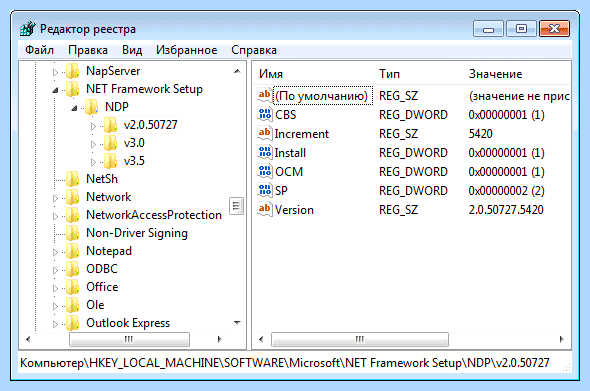Image resolution: width=590 pixels, height=391 pixels.
Task: Click the string icon of (По умолчанию) value
Action: point(265,95)
